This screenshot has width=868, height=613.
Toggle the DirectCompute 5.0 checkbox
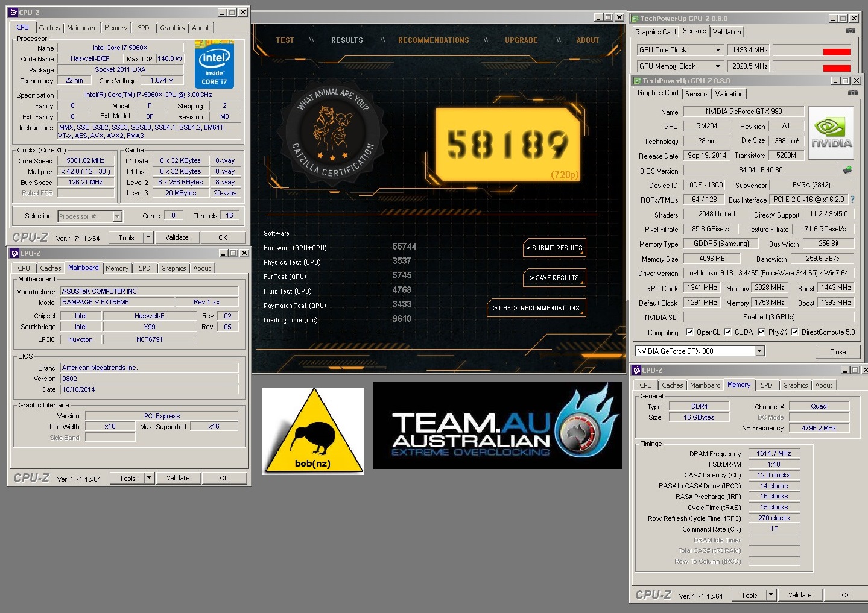[x=794, y=332]
